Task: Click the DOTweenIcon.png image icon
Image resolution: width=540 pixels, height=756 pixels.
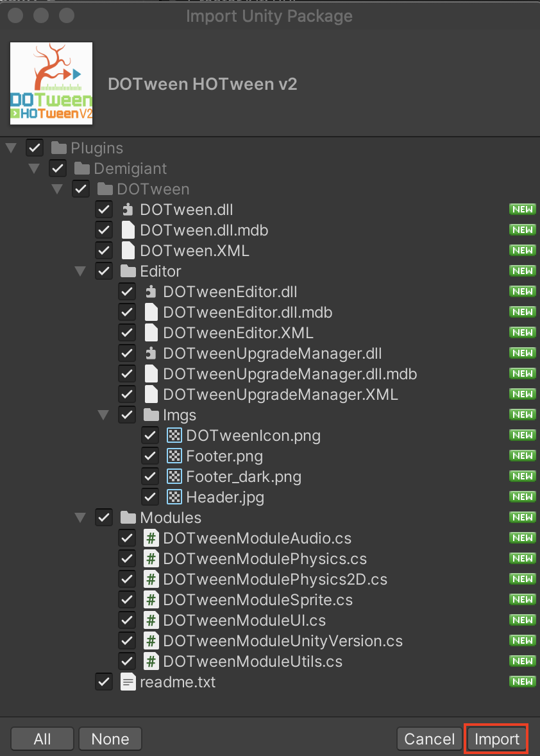Action: [x=174, y=435]
